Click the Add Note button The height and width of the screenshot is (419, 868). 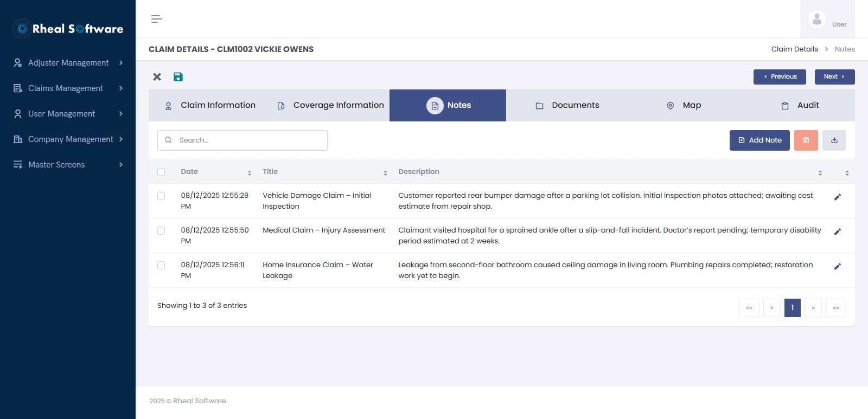pyautogui.click(x=759, y=140)
